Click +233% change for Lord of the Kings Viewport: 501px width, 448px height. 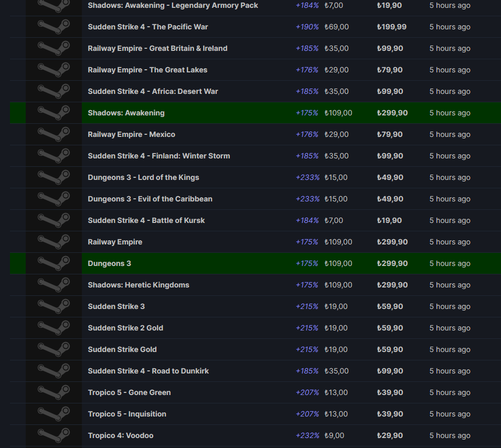tap(307, 177)
